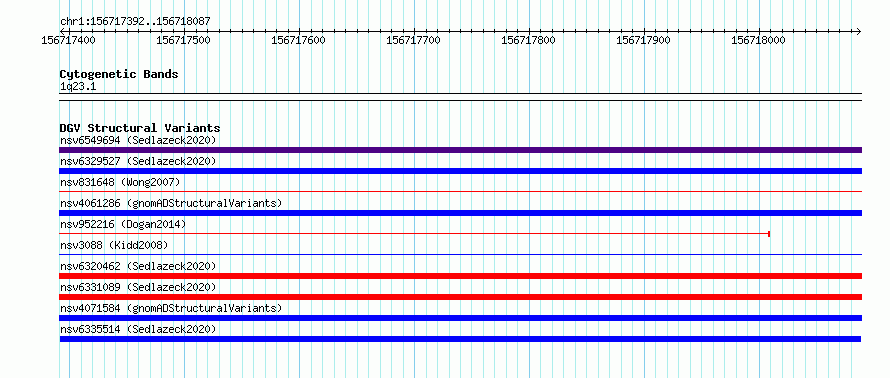This screenshot has width=890, height=378.
Task: Click ruler position 156717800
Action: pyautogui.click(x=528, y=40)
